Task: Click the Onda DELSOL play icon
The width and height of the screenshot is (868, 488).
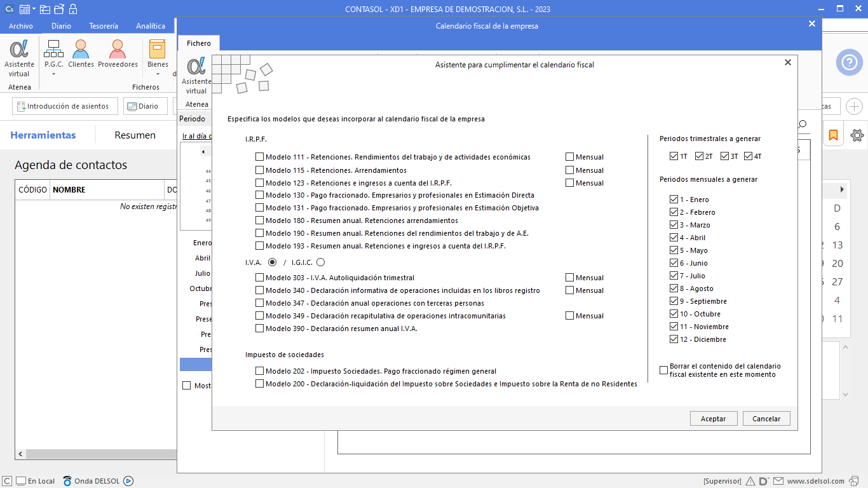Action: coord(128,481)
